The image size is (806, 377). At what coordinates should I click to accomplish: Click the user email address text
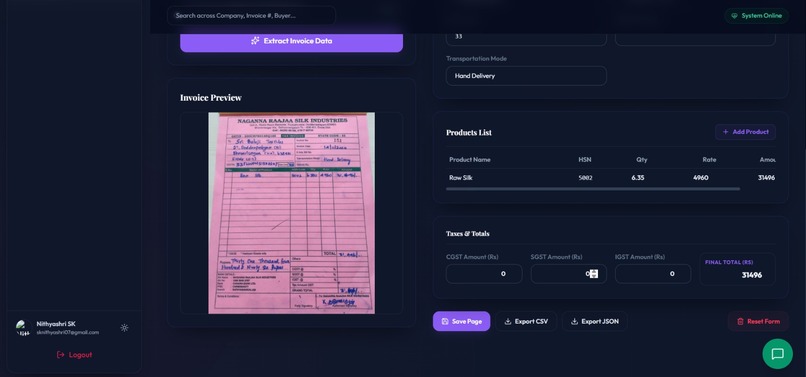pyautogui.click(x=68, y=333)
